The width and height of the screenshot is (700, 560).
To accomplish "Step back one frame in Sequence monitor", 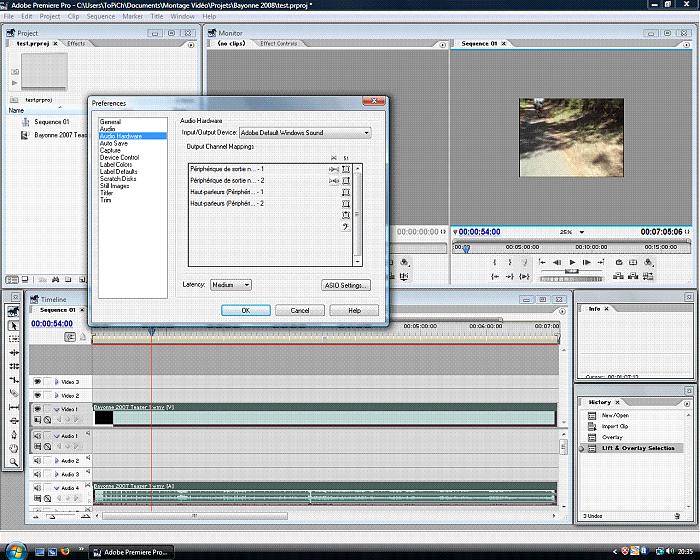I will [x=557, y=263].
